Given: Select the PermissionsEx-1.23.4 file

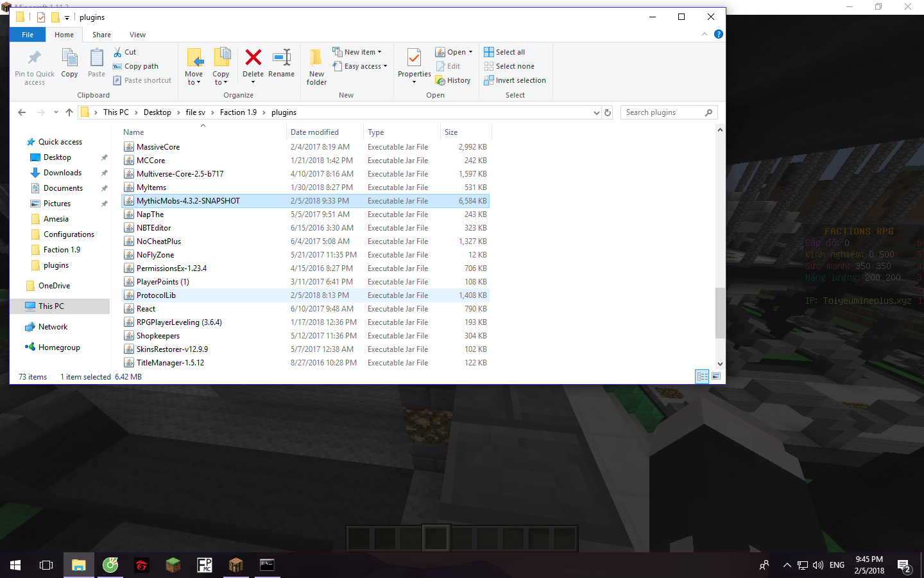Looking at the screenshot, I should [305, 268].
